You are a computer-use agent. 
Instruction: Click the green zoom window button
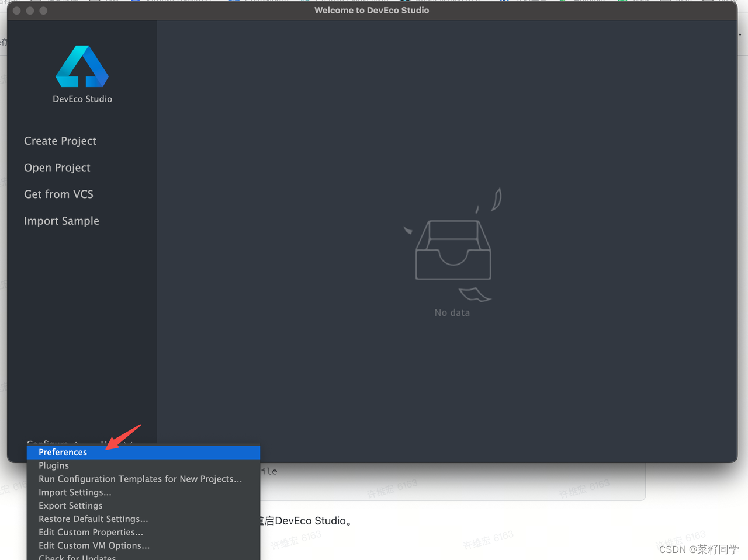43,11
